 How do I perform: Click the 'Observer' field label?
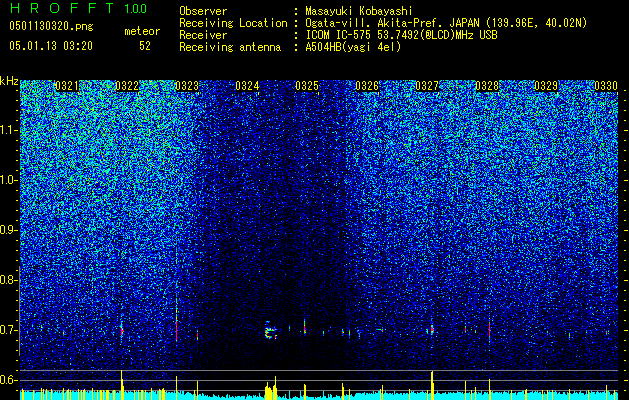click(x=203, y=11)
